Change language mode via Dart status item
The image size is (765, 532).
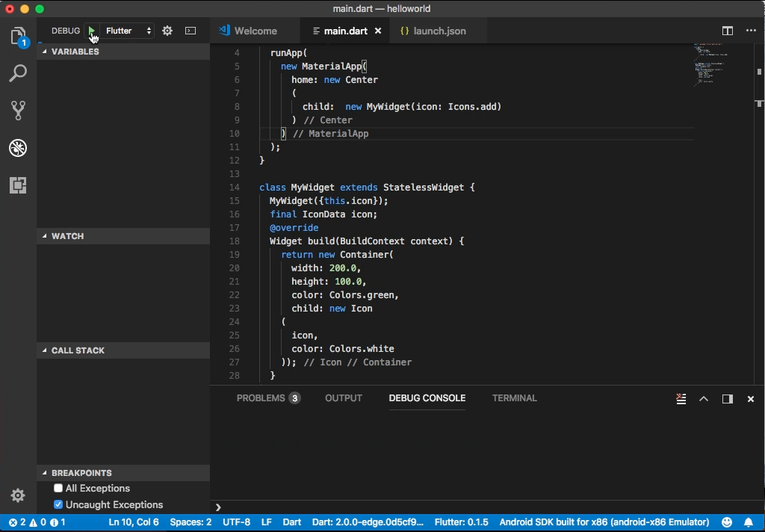point(292,522)
